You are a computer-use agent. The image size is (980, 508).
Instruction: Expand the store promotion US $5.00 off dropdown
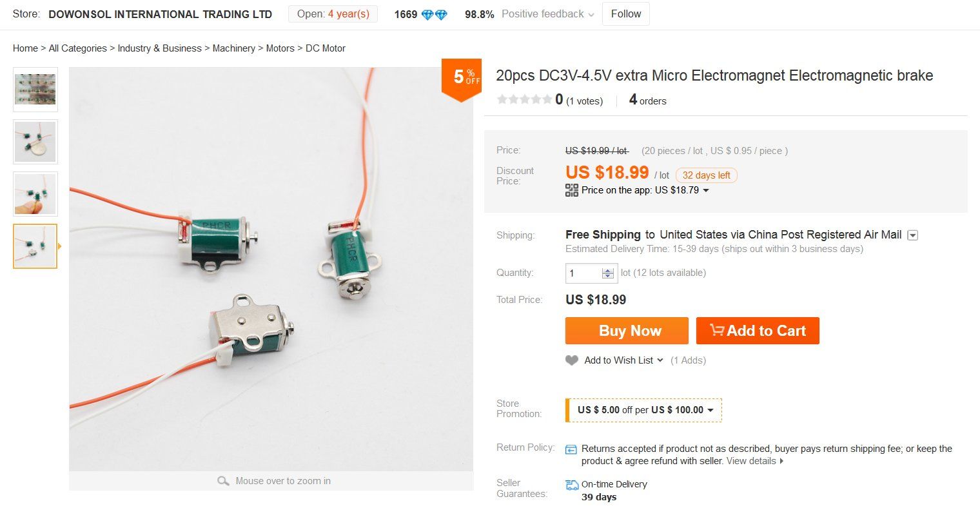pyautogui.click(x=710, y=410)
